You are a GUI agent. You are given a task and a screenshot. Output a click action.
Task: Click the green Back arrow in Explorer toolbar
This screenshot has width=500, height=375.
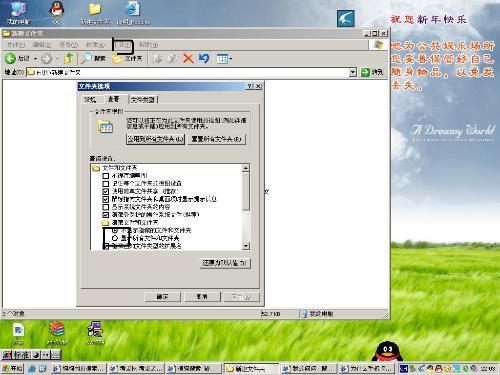pos(10,59)
